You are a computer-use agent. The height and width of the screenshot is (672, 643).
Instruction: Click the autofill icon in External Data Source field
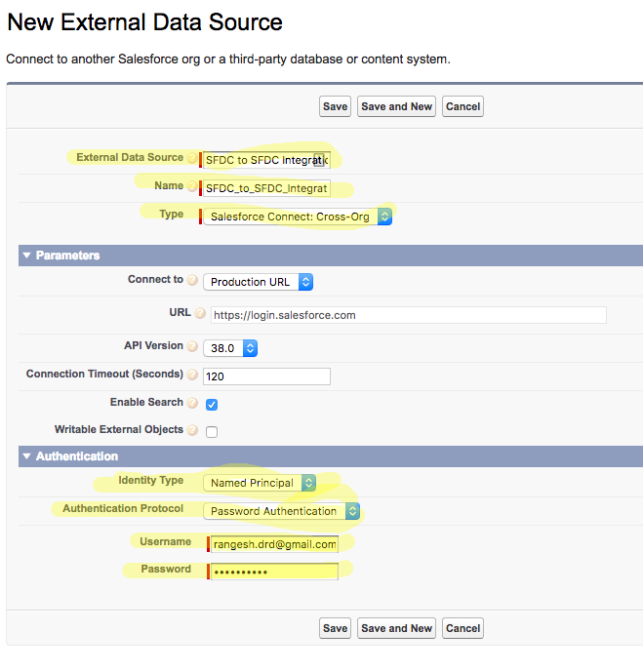click(x=319, y=160)
